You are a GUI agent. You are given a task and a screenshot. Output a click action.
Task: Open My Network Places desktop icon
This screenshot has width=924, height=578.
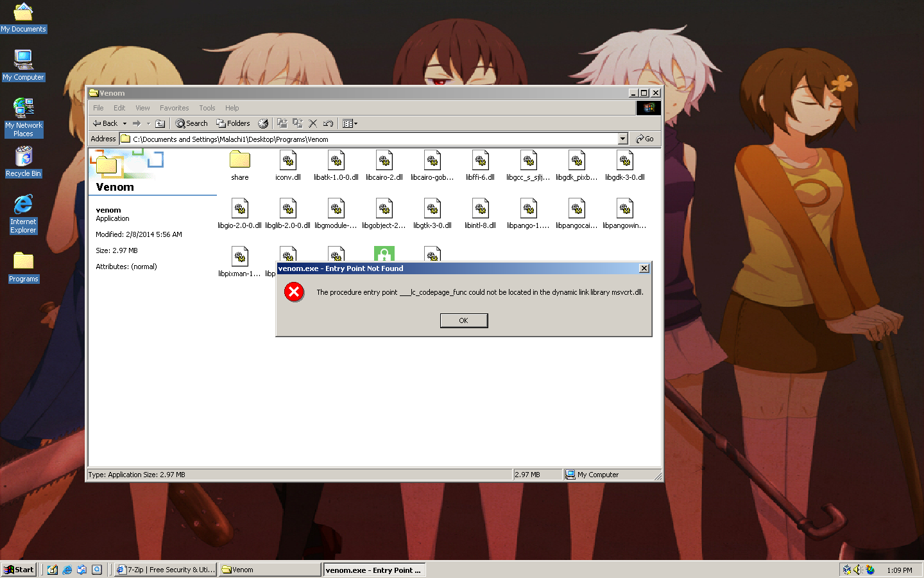click(x=24, y=118)
